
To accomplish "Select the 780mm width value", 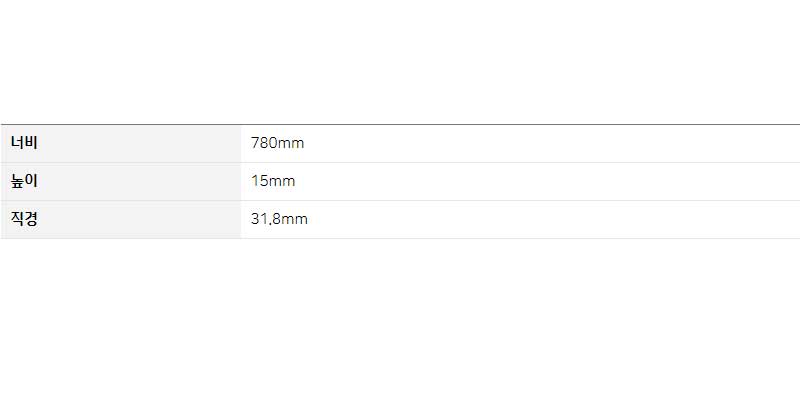I will [277, 143].
